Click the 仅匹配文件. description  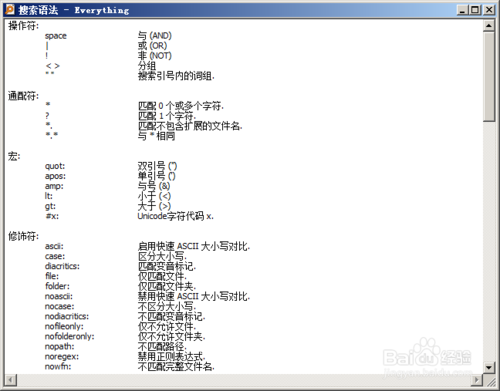tap(162, 276)
